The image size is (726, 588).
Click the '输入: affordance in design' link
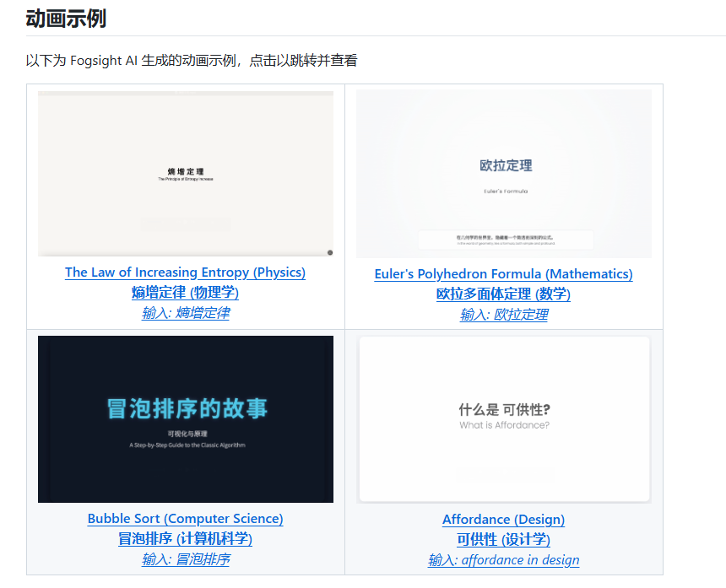point(503,560)
